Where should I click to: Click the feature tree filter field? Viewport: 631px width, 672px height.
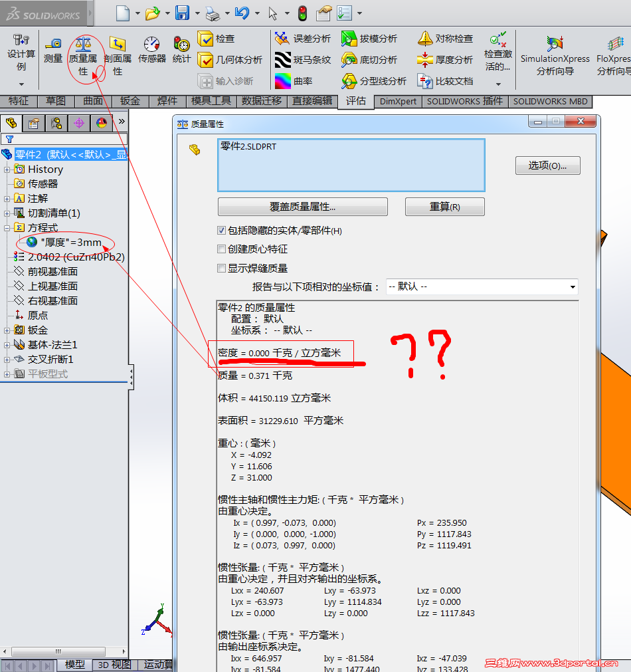click(x=64, y=139)
